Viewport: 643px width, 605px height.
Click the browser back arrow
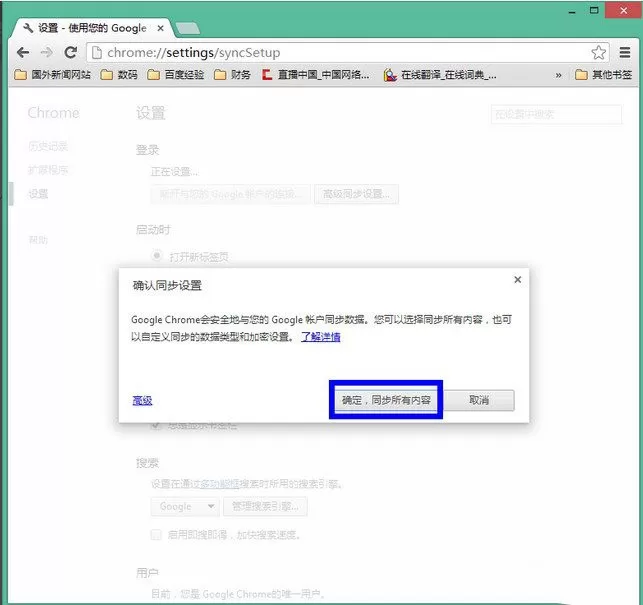click(23, 53)
